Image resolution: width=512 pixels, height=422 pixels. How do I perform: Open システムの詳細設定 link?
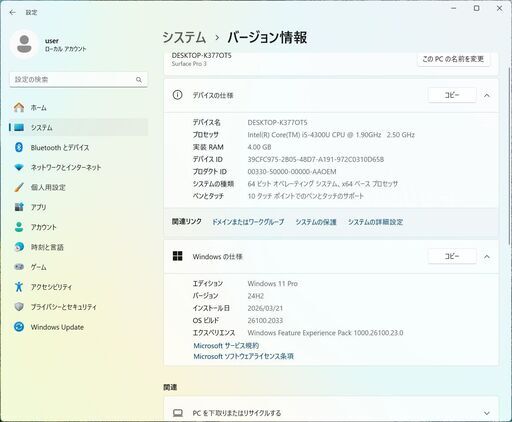375,222
